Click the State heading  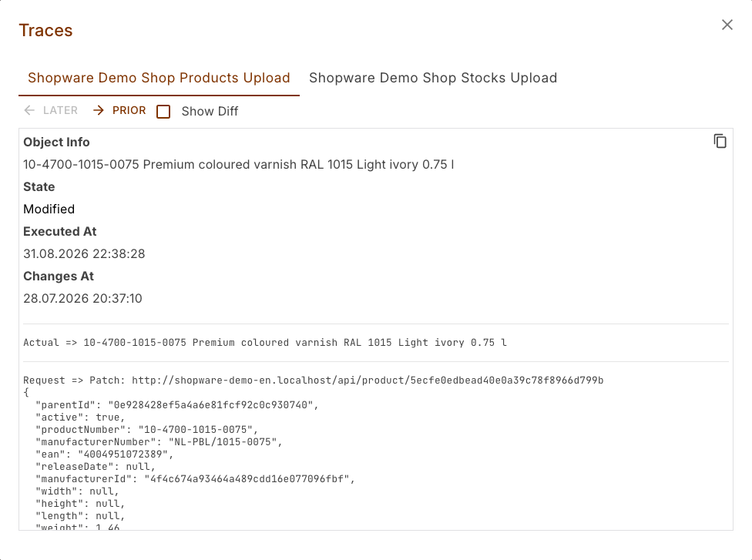click(39, 187)
